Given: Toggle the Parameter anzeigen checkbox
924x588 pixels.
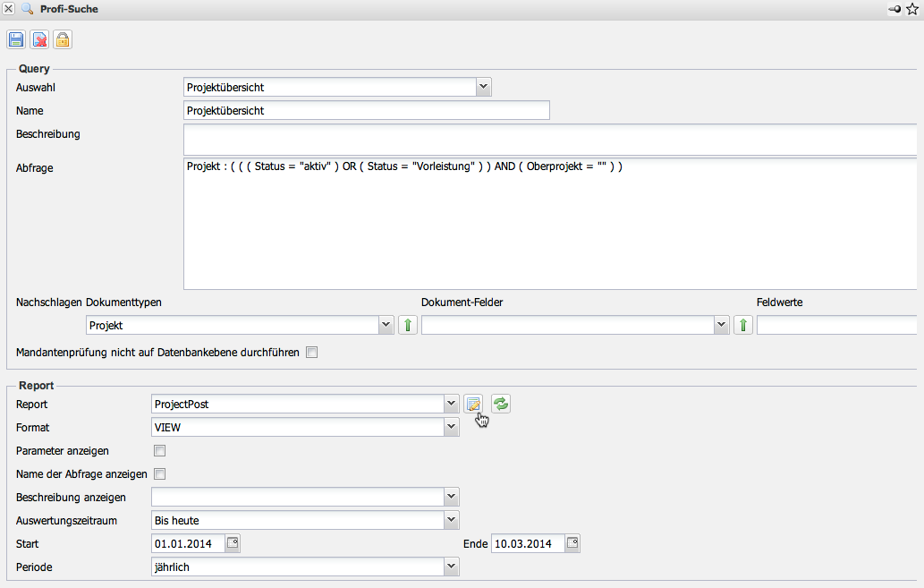Looking at the screenshot, I should point(160,451).
